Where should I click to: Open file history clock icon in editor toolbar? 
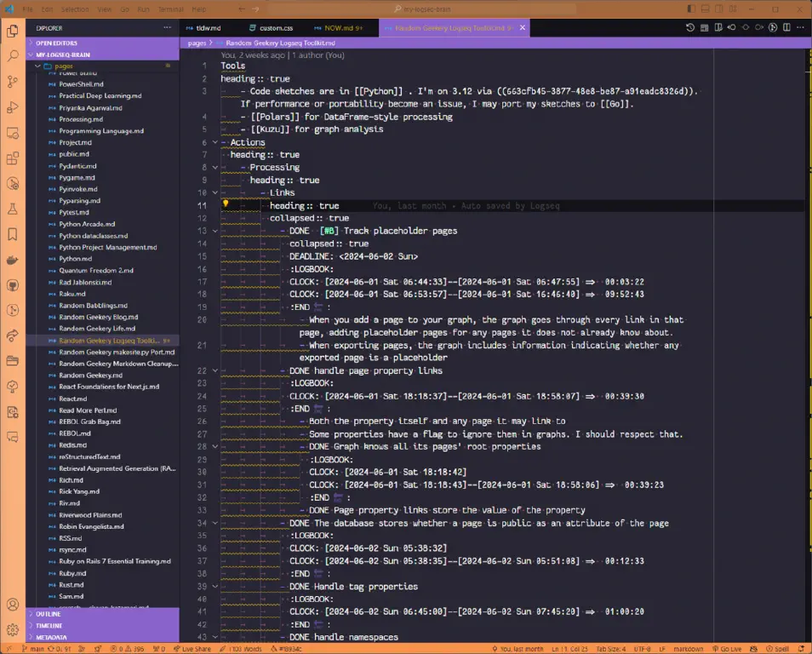click(690, 27)
